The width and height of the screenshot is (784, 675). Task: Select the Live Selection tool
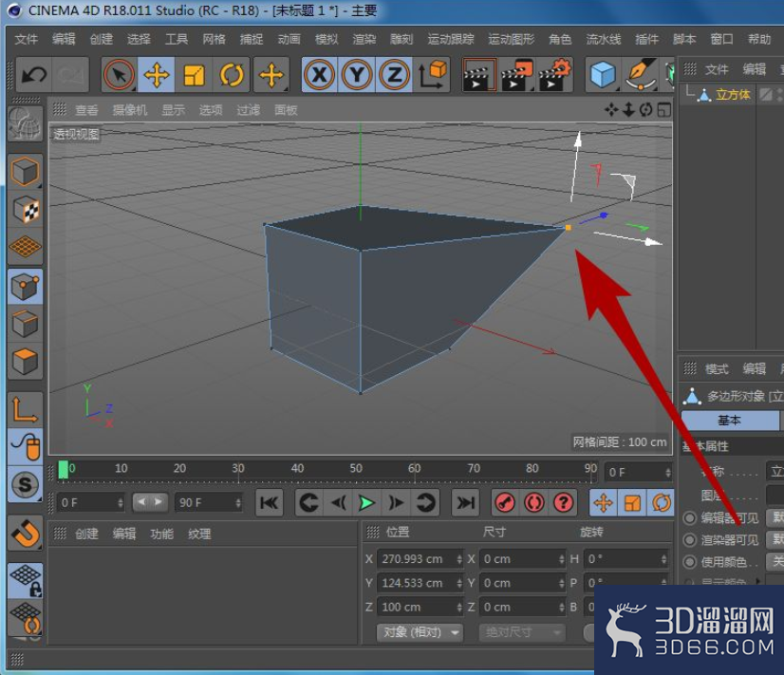pyautogui.click(x=119, y=75)
